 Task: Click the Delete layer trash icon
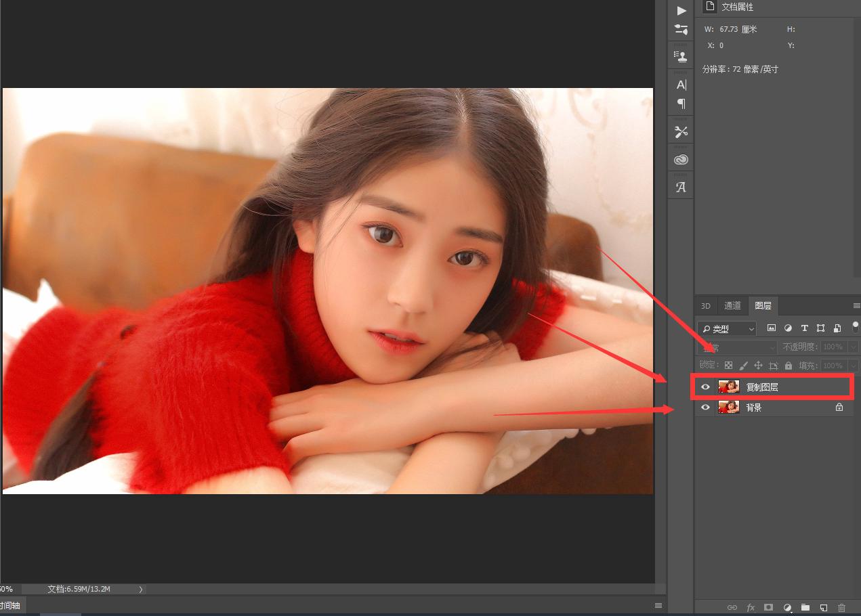pyautogui.click(x=841, y=608)
